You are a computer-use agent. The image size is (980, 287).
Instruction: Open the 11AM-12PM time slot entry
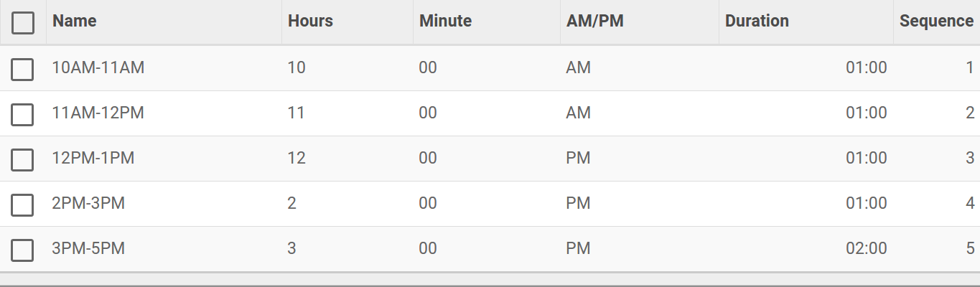pyautogui.click(x=98, y=113)
